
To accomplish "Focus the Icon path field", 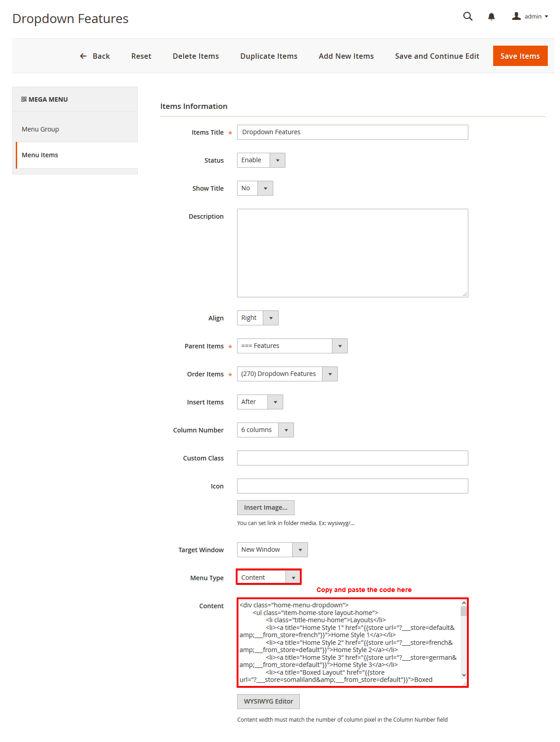I will [x=353, y=486].
